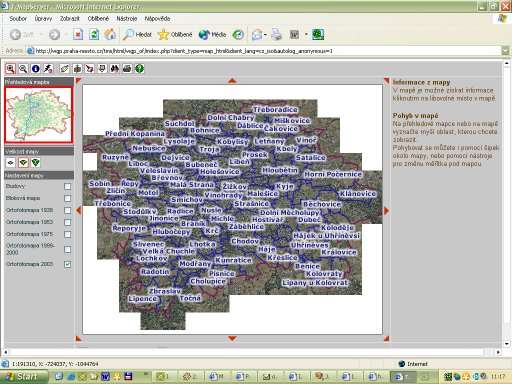Select the zoom out magnifier tool
The height and width of the screenshot is (384, 512).
pyautogui.click(x=23, y=69)
